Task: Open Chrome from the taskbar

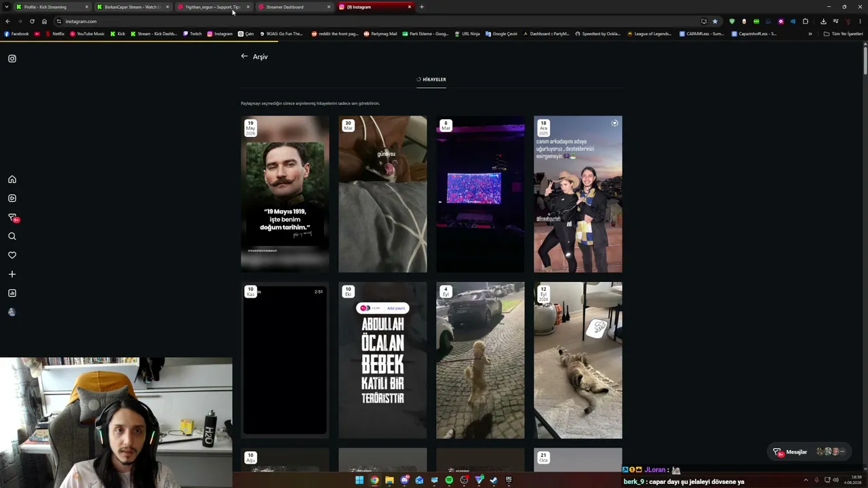Action: pyautogui.click(x=374, y=481)
